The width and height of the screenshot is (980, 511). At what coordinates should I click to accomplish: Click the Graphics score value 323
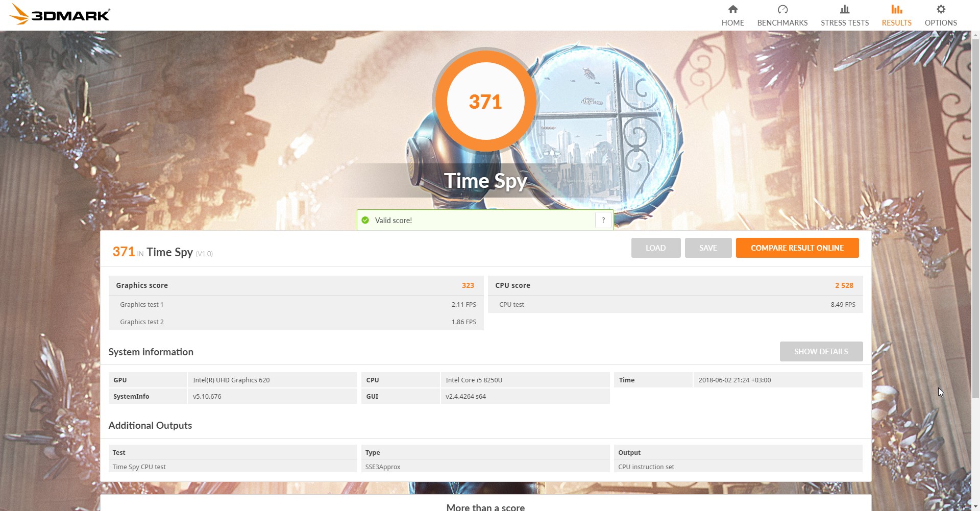(468, 285)
